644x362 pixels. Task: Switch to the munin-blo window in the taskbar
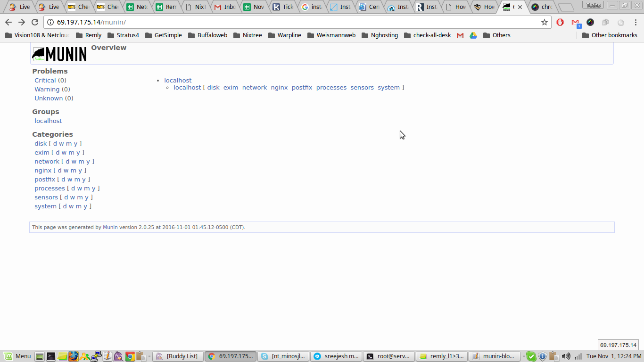tap(495, 356)
